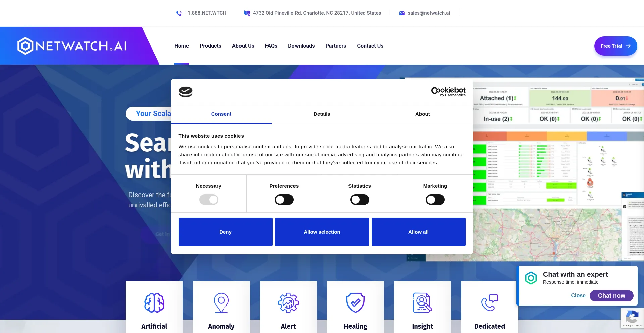Open the Home menu item
Viewport: 644px width, 333px height.
pyautogui.click(x=181, y=46)
